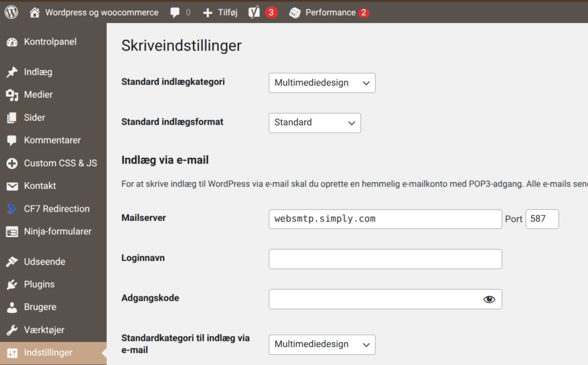The height and width of the screenshot is (365, 588).
Task: Expand the Standard indlægsformat dropdown
Action: tap(315, 123)
